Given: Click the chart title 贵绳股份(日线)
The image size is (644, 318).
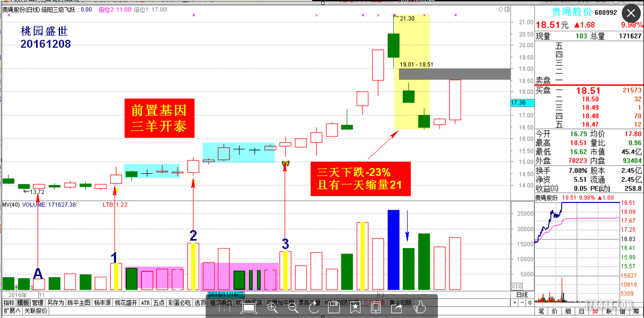Looking at the screenshot, I should point(22,9).
